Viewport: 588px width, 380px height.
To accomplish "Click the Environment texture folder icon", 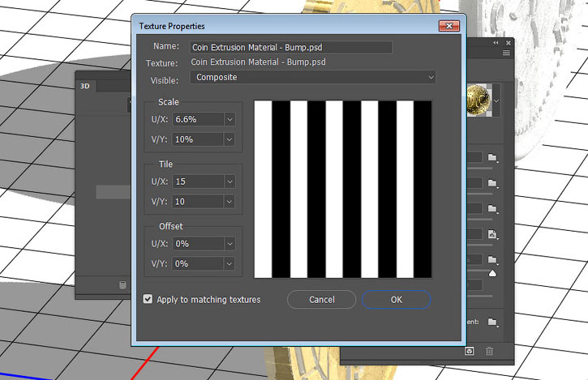I will click(x=493, y=322).
